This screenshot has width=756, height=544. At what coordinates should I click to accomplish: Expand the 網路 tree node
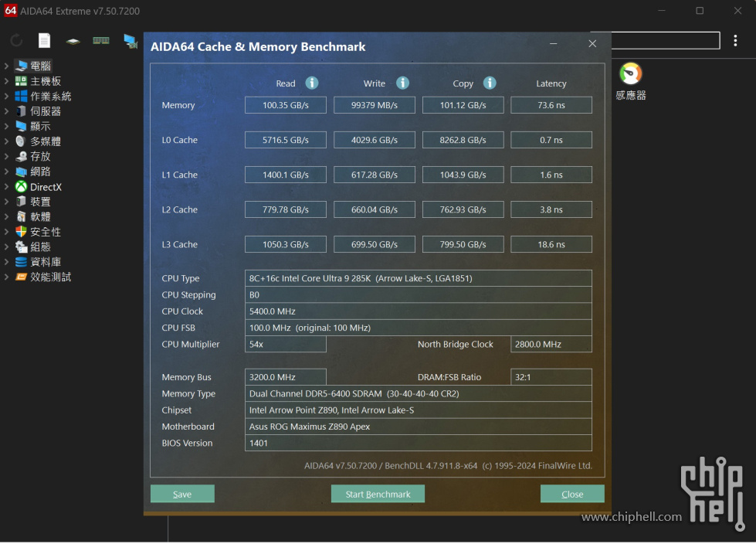[6, 172]
